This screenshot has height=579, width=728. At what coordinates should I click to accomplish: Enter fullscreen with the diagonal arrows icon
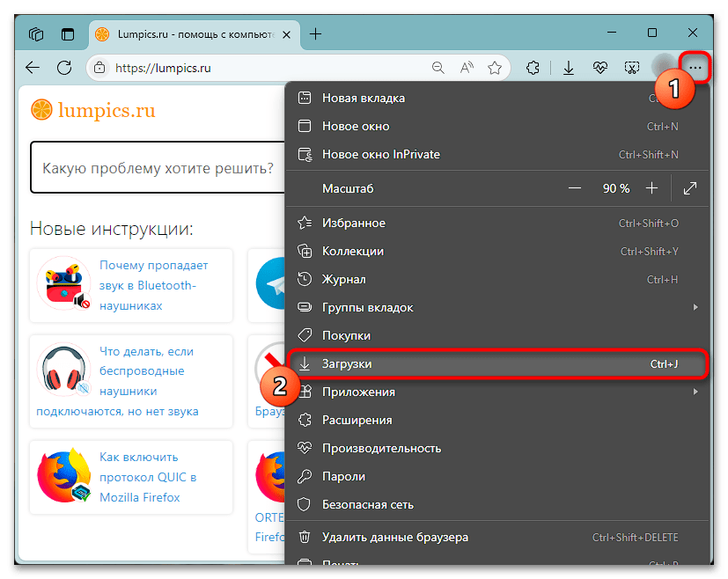(x=690, y=187)
